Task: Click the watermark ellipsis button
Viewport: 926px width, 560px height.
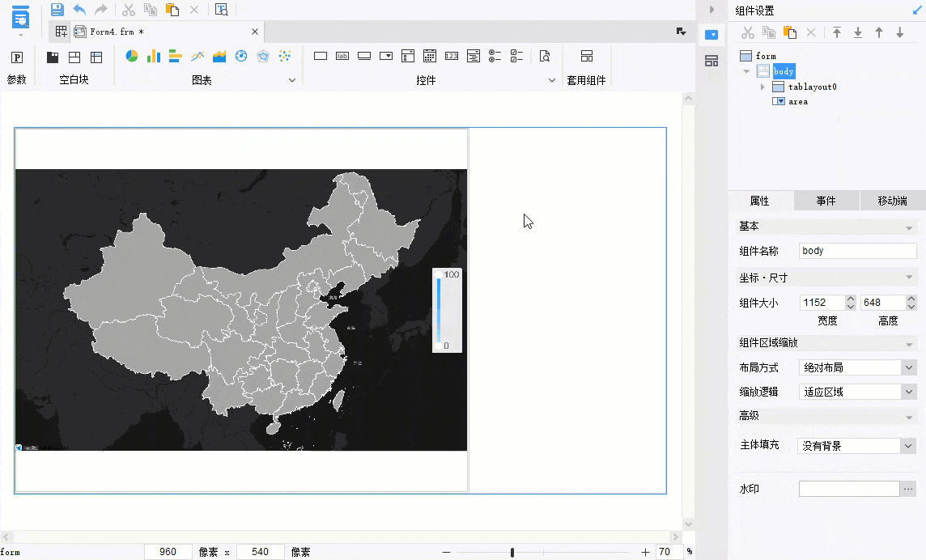Action: coord(909,489)
